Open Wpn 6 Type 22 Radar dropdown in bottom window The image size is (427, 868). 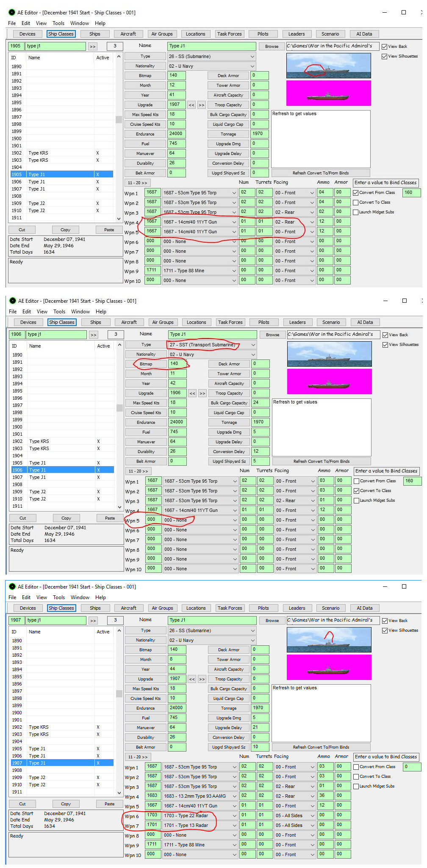[200, 815]
